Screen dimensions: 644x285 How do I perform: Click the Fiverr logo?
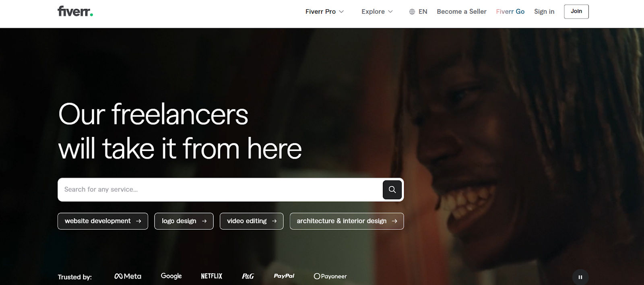pos(75,11)
